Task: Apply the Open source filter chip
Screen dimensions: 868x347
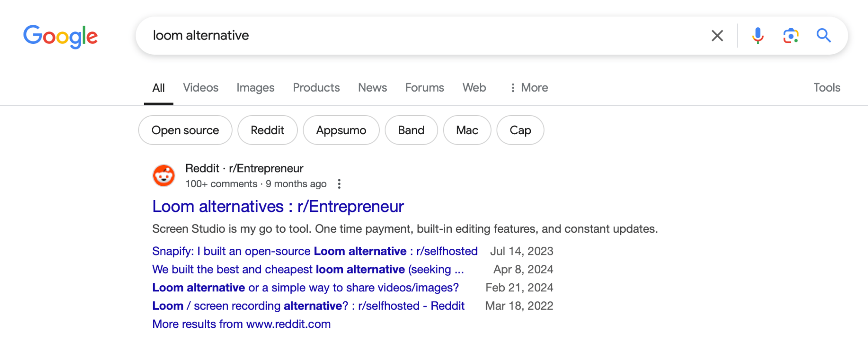Action: [x=185, y=130]
